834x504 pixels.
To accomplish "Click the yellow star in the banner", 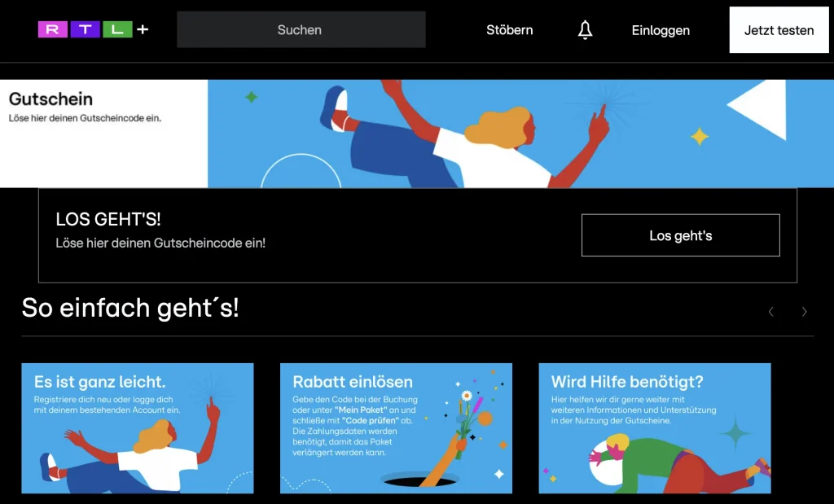I will pos(699,136).
